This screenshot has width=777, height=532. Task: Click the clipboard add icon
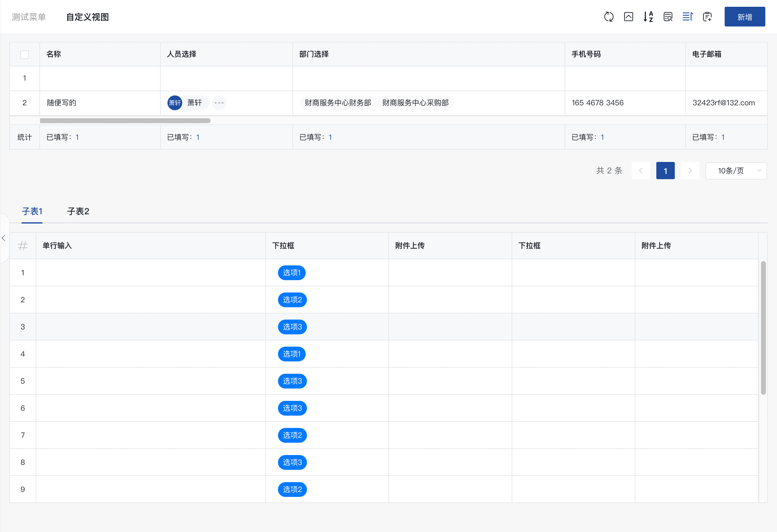click(707, 17)
